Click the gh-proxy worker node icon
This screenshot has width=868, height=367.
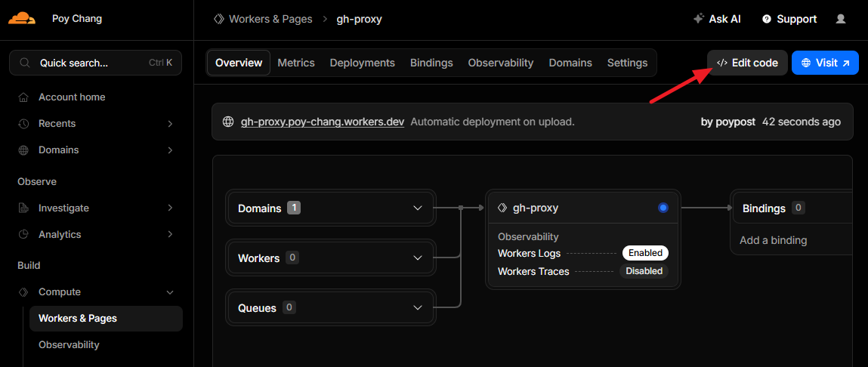point(502,208)
